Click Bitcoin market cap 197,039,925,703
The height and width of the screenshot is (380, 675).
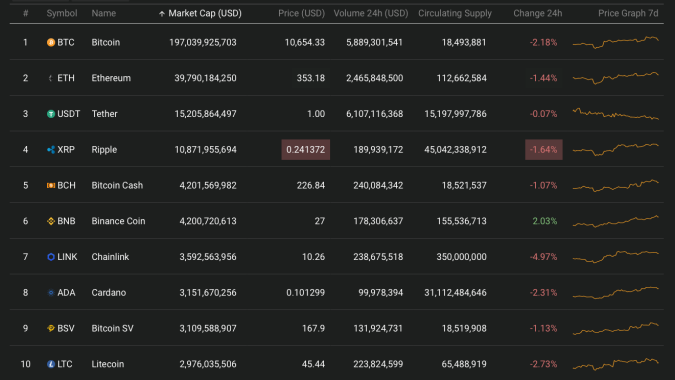coord(203,42)
